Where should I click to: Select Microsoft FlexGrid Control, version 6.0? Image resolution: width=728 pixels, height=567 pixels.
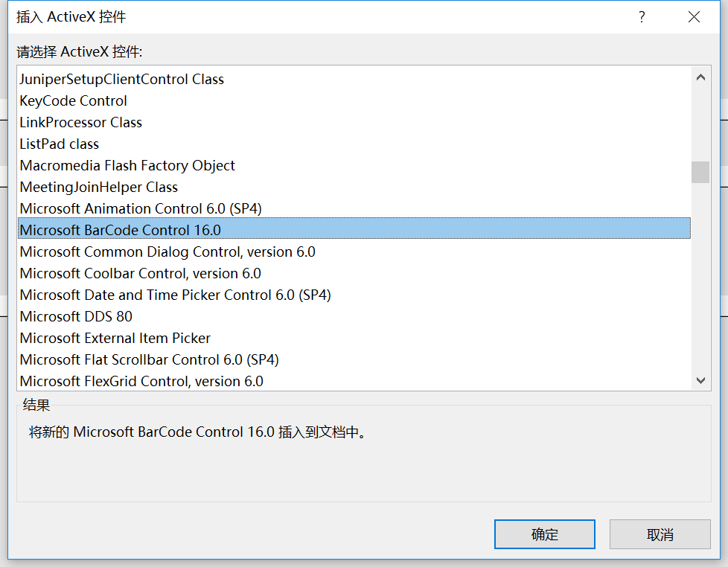[354, 381]
